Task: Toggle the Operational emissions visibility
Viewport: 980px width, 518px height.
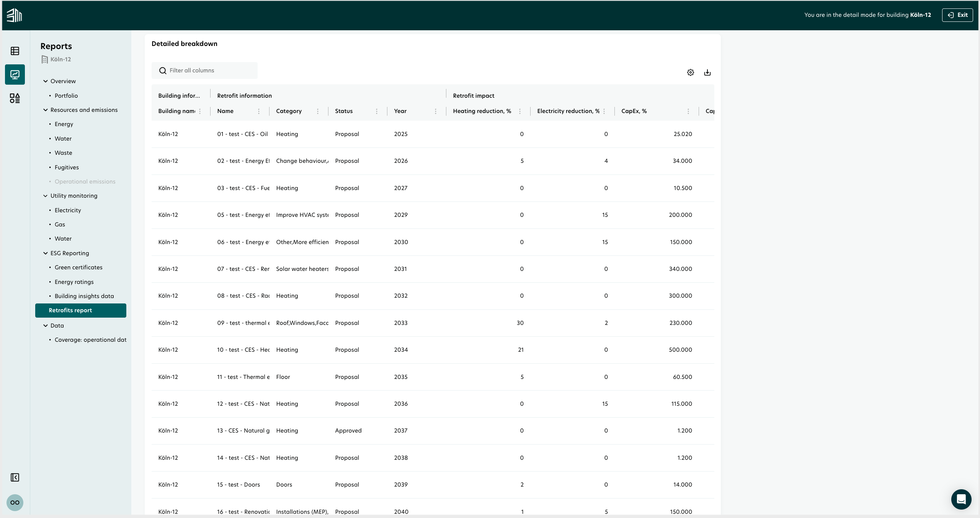Action: [x=85, y=182]
